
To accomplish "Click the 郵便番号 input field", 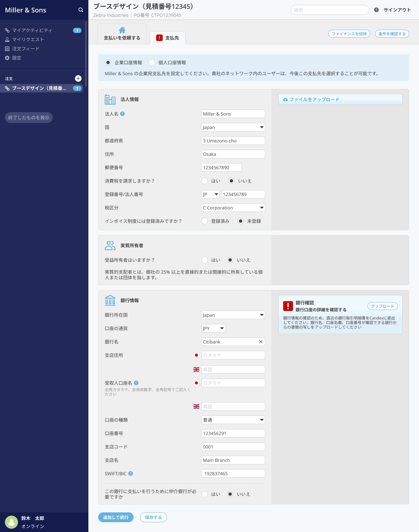I will [222, 167].
